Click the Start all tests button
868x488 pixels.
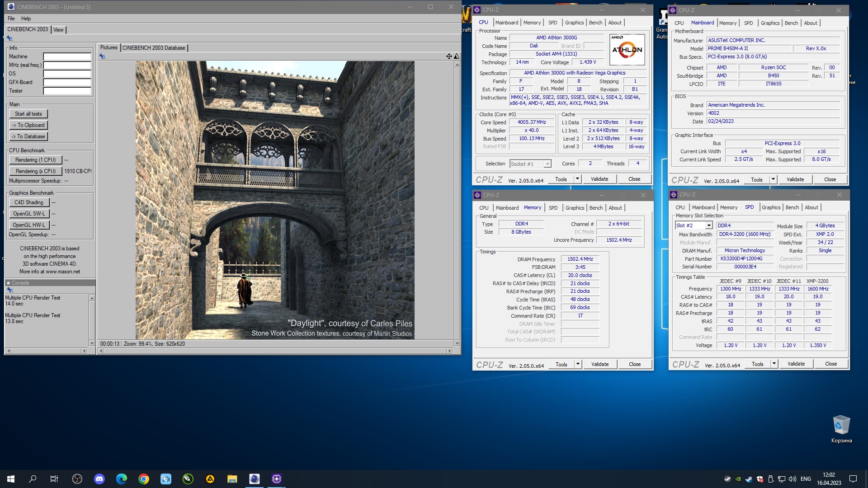[x=28, y=114]
